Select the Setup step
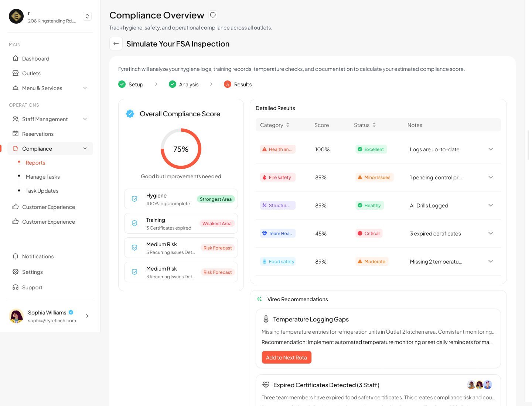The height and width of the screenshot is (406, 532). pos(131,84)
